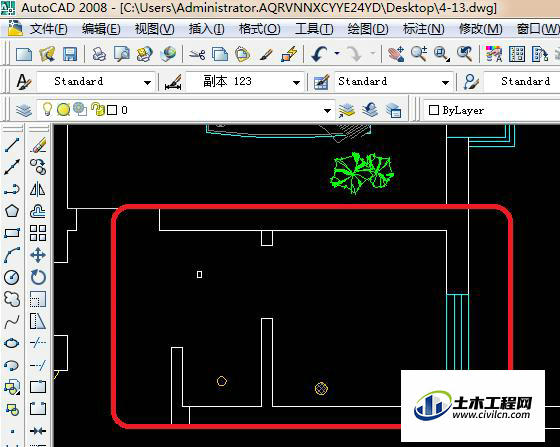Toggle layer 0 on/off lightbulb
Image resolution: width=560 pixels, height=447 pixels.
tap(47, 109)
